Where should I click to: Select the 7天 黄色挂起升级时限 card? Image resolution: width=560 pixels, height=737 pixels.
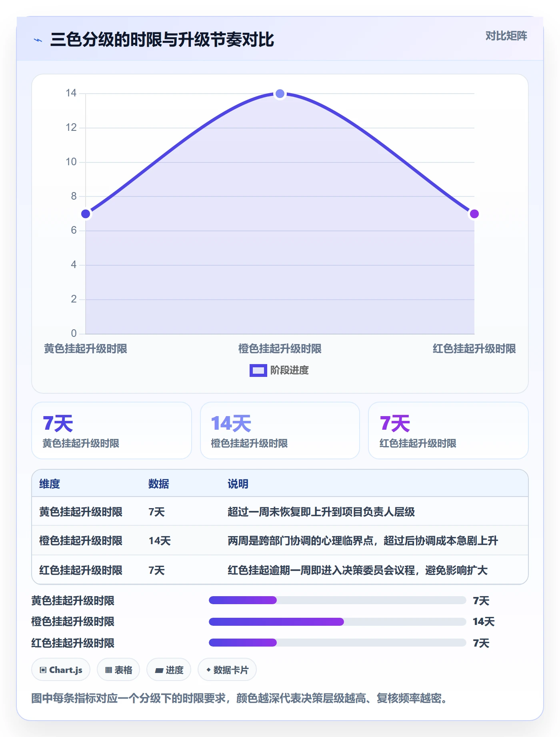point(112,431)
